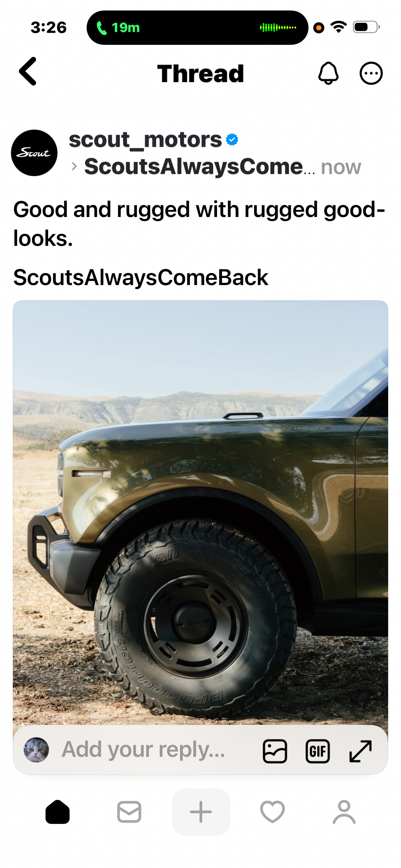Go to the Home tab
The width and height of the screenshot is (401, 868).
click(57, 812)
